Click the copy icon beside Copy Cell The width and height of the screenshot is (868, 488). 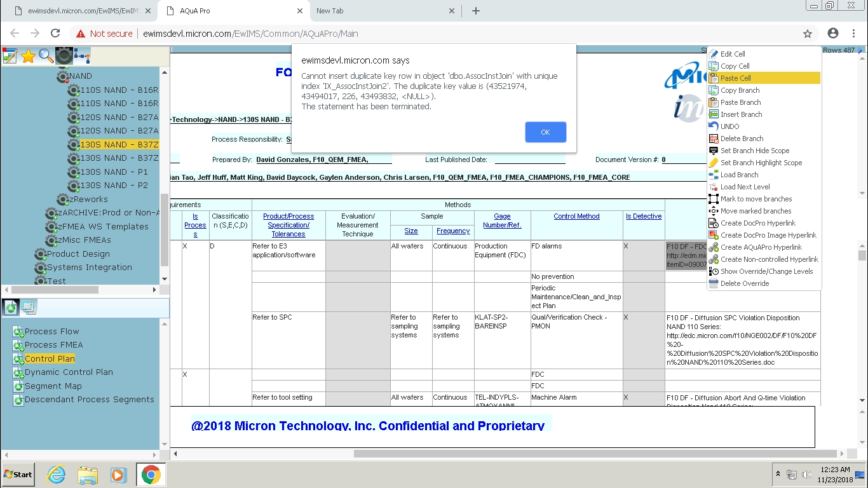(714, 66)
